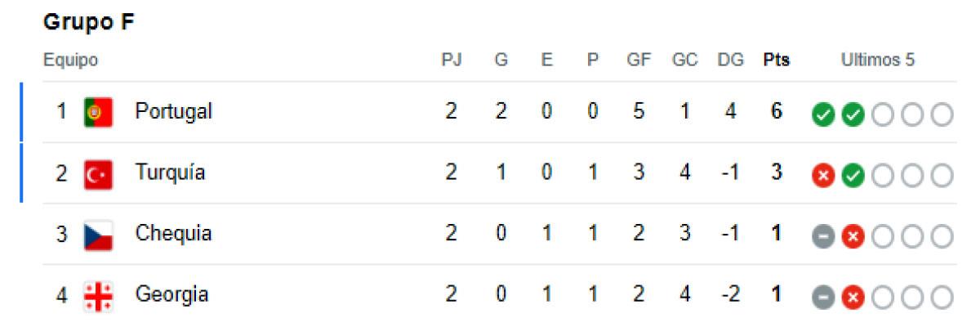Open the Portugal team link

173,112
